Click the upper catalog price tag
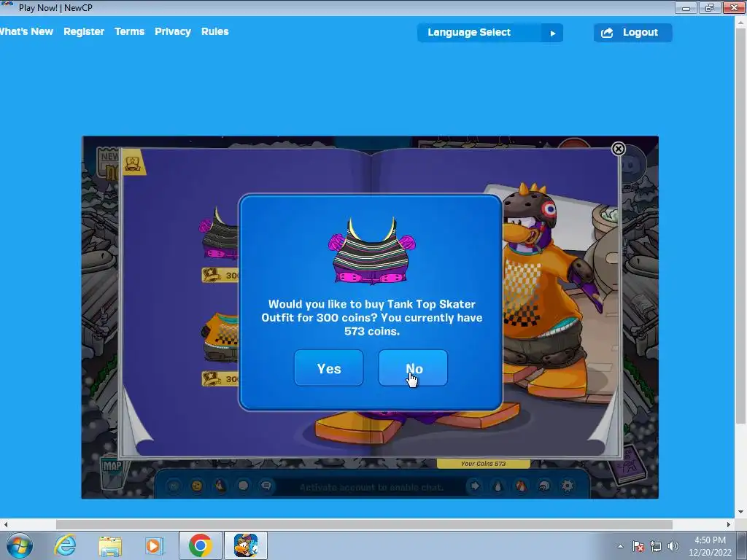Viewport: 747px width, 560px height. tap(220, 275)
